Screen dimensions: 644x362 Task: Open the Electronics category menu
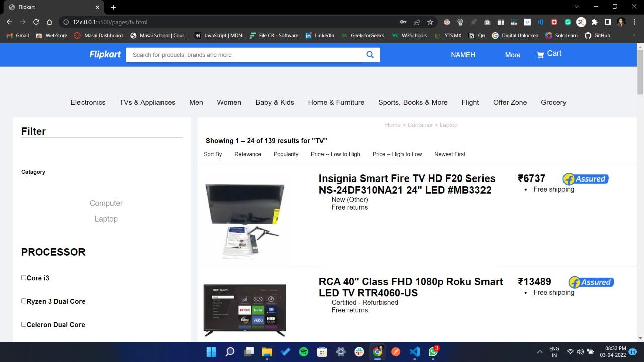tap(88, 102)
